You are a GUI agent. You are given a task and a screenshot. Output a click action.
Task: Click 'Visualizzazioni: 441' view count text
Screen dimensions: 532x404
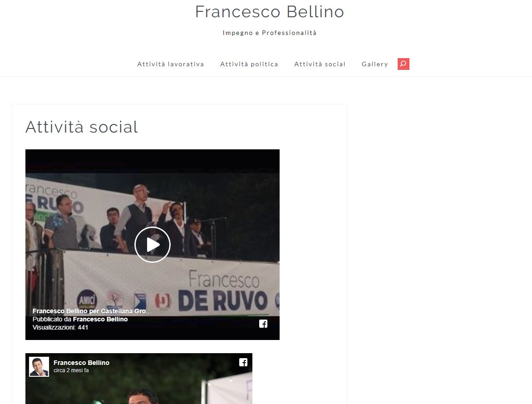tap(60, 327)
